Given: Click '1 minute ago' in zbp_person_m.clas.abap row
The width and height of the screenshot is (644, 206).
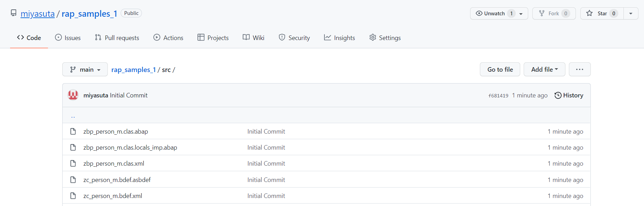Looking at the screenshot, I should tap(565, 132).
